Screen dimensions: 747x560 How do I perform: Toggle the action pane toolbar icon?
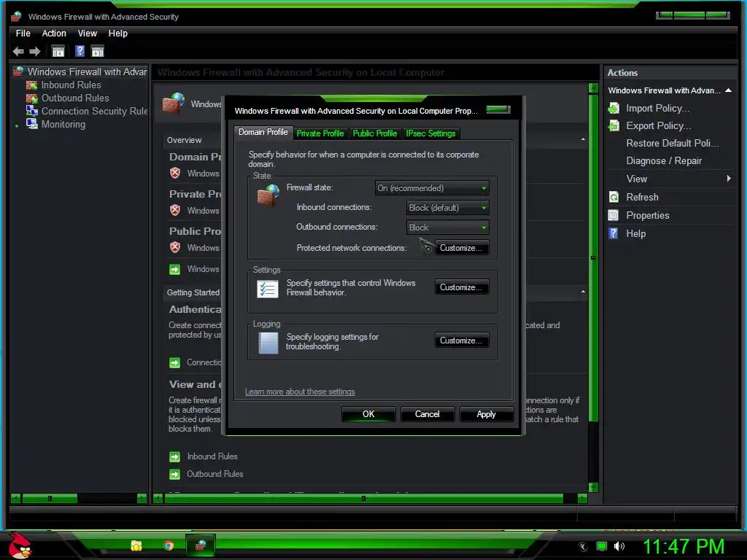[98, 51]
